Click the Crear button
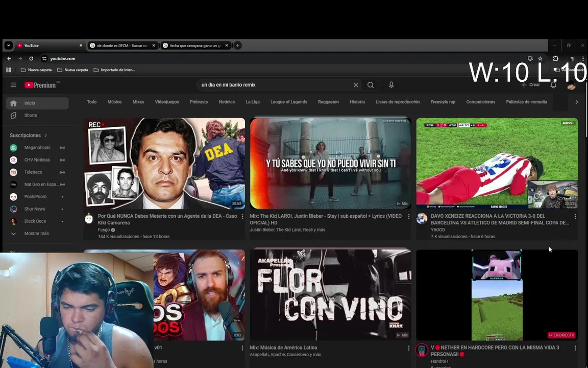The width and height of the screenshot is (588, 368). (x=531, y=85)
